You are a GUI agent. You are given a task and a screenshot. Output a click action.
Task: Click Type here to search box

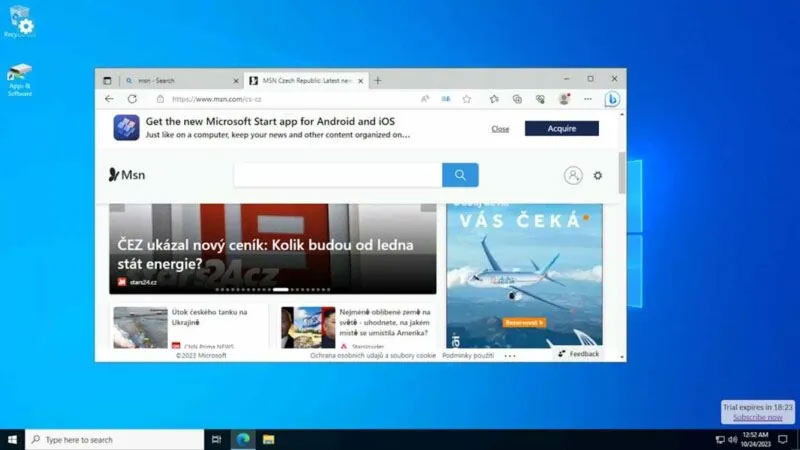click(x=115, y=439)
